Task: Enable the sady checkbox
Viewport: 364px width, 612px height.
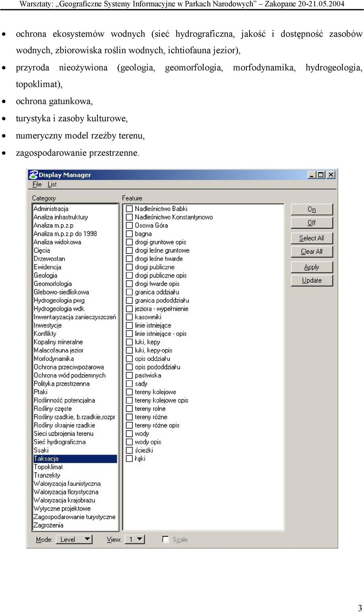Action: click(x=129, y=384)
